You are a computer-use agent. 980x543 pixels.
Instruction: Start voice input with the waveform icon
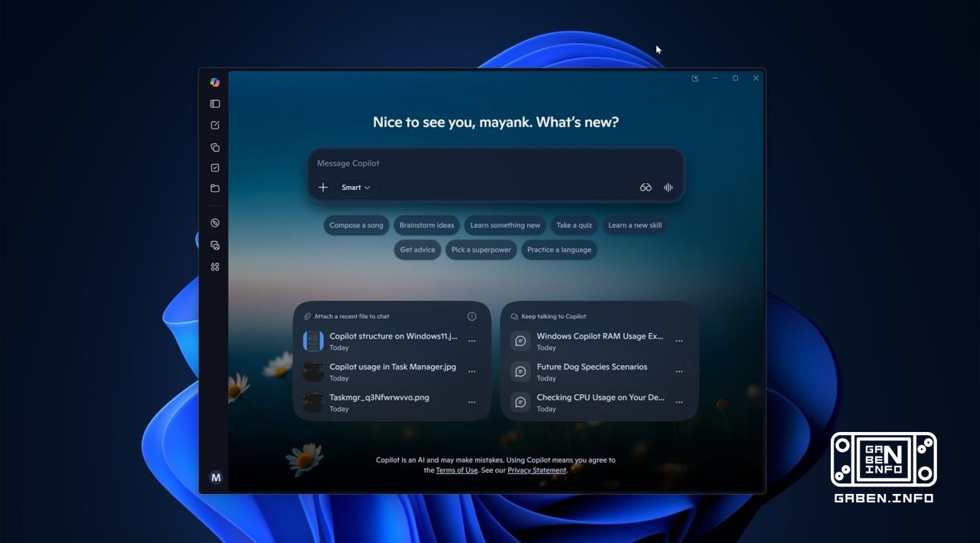point(668,188)
